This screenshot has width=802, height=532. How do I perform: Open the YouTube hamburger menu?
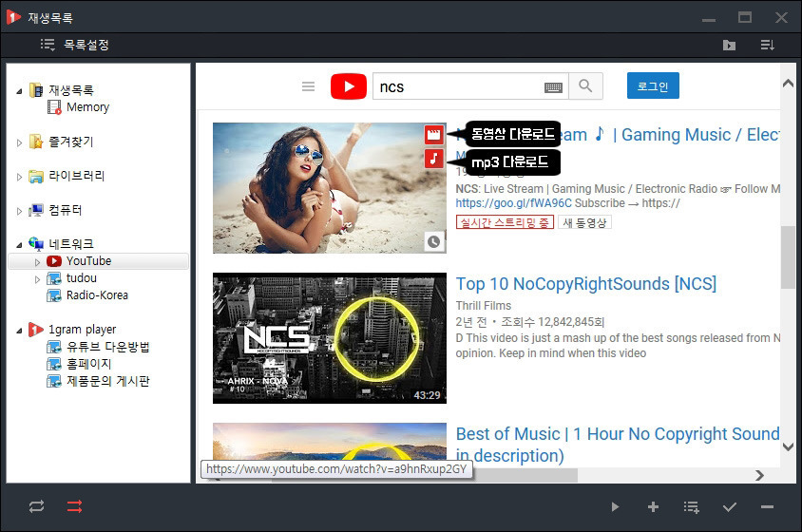308,85
